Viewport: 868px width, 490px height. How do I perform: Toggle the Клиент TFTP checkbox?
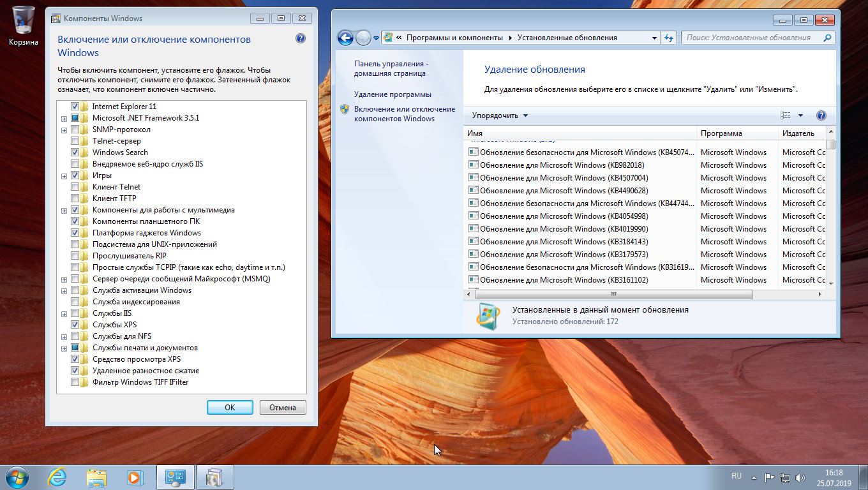[x=75, y=198]
